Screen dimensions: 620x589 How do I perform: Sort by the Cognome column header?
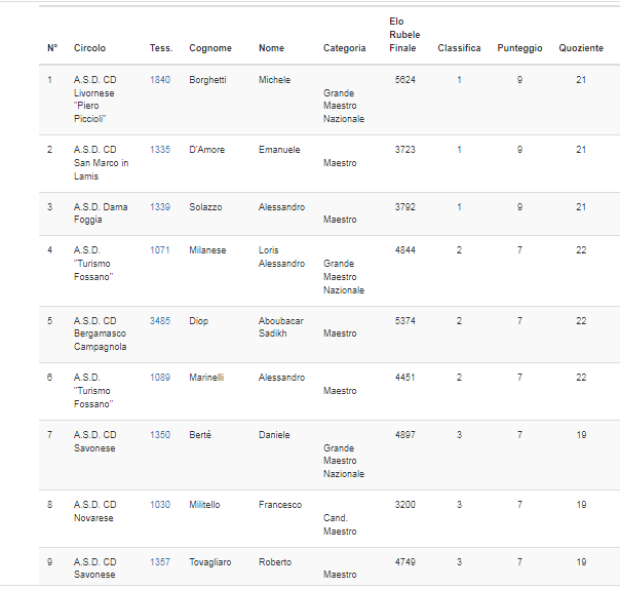[210, 48]
